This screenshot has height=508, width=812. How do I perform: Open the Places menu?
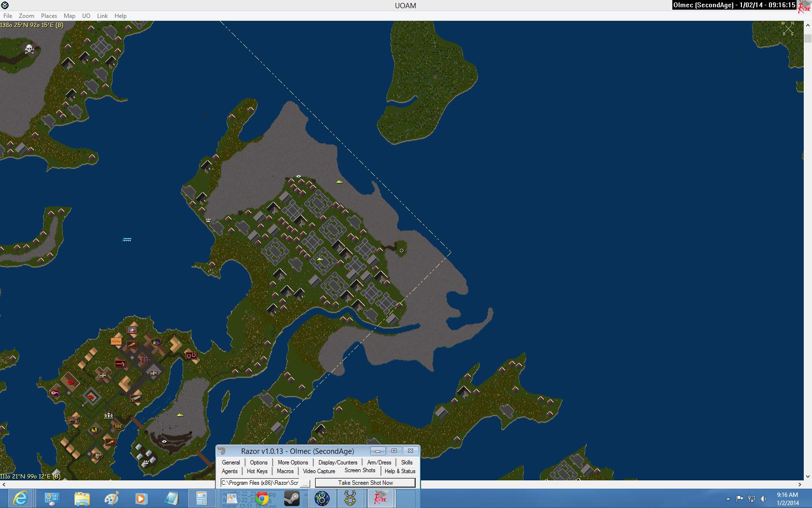click(x=49, y=15)
